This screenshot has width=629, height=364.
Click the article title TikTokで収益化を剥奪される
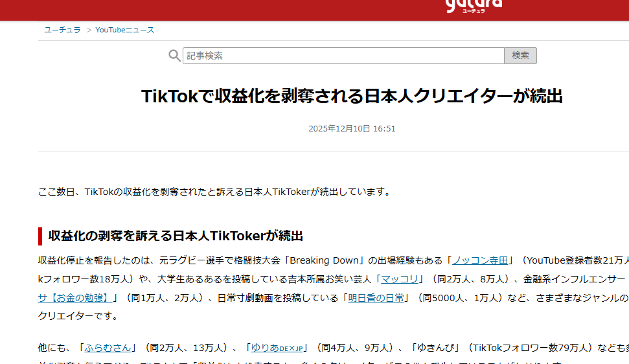[x=352, y=97]
